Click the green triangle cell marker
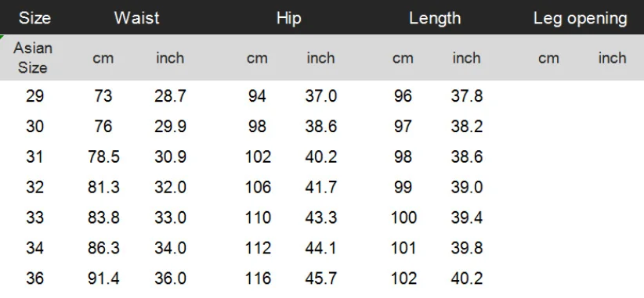Viewport: 644px width, 298px height. (x=2, y=37)
